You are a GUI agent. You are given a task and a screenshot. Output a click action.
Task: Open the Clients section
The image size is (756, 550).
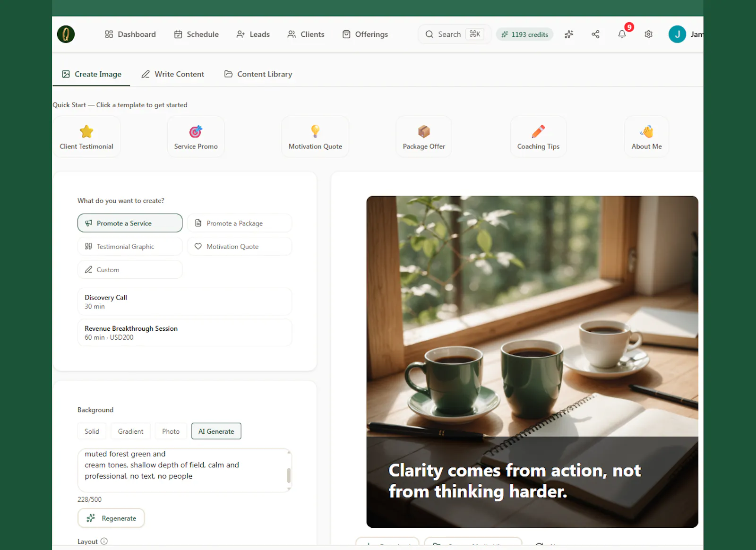point(306,34)
